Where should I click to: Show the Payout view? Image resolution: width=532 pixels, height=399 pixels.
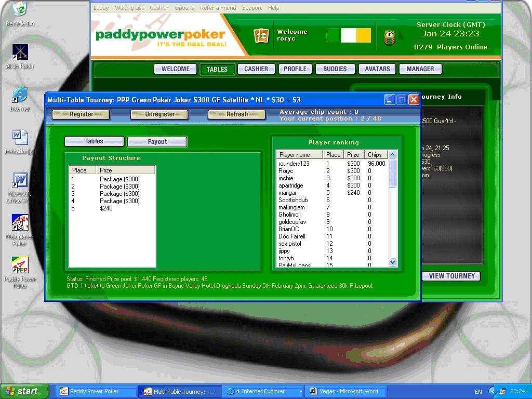(157, 142)
